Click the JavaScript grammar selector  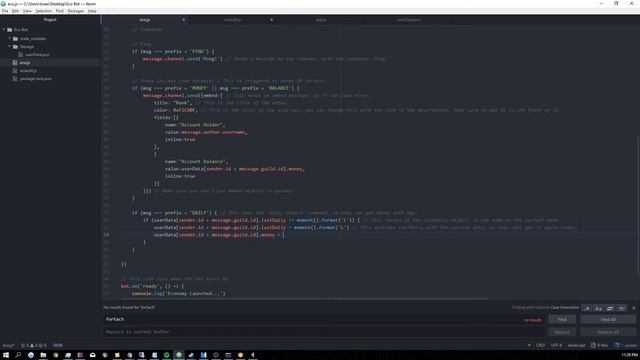point(577,345)
